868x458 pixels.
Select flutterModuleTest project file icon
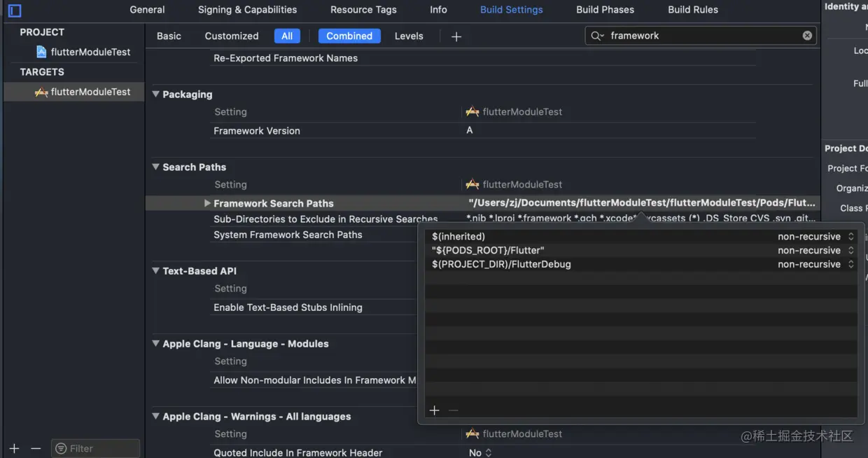coord(41,52)
